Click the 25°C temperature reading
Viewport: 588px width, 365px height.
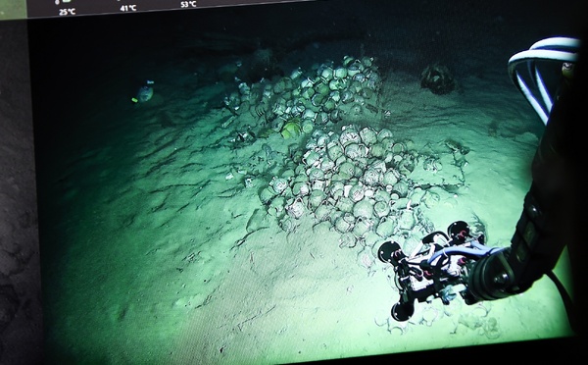click(x=67, y=12)
